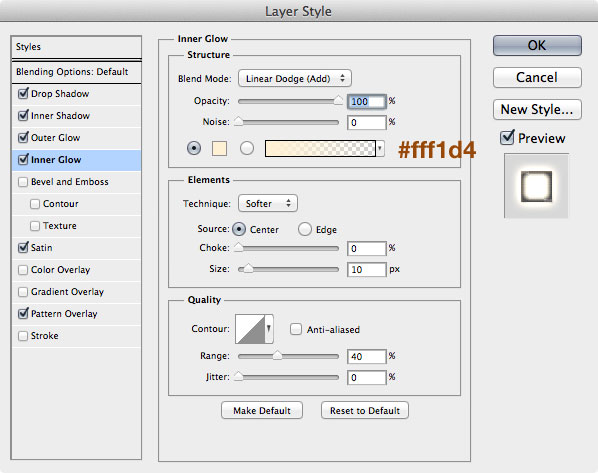Select the gradient radio button
598x473 pixels.
coord(247,148)
